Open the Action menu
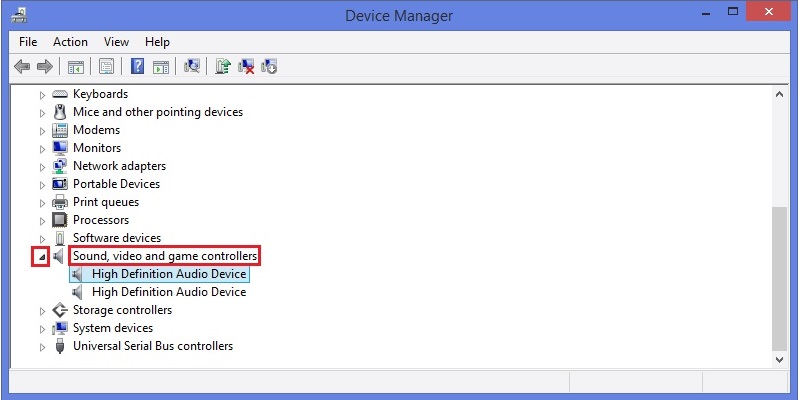Screen dimensions: 800x400 [x=70, y=42]
